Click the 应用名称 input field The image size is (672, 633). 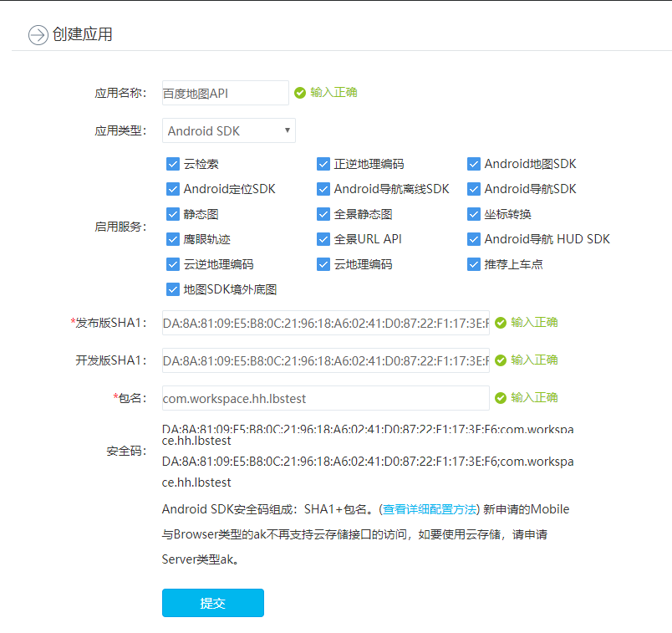226,93
